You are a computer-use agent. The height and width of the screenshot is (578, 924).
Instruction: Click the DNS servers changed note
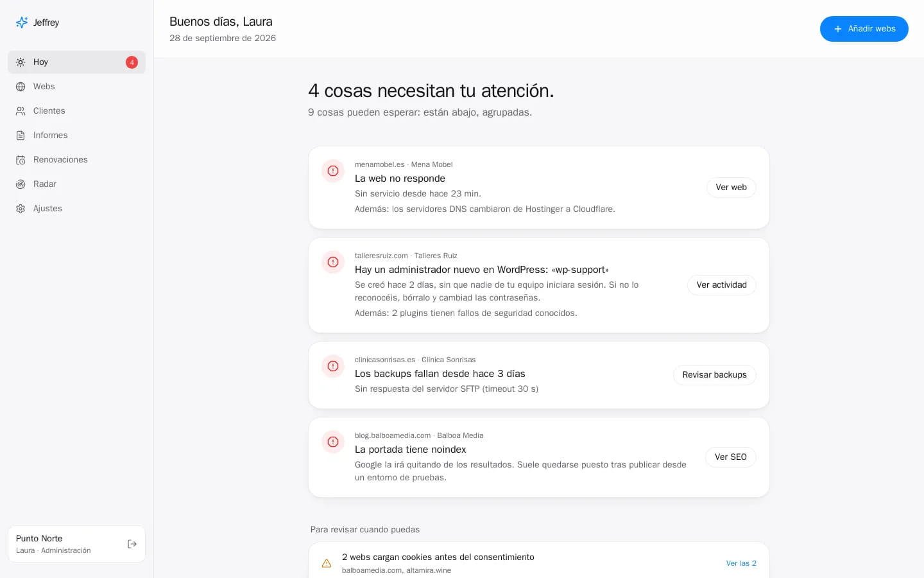485,209
